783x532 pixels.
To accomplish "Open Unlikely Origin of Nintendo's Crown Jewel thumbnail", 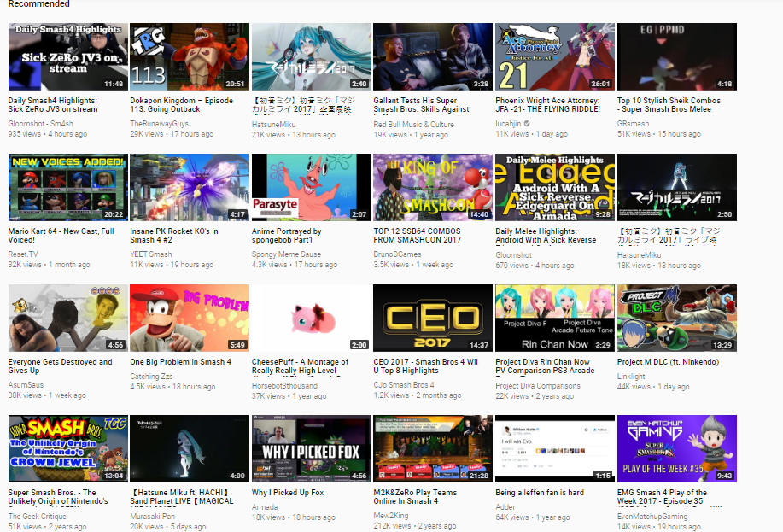I will (x=68, y=448).
